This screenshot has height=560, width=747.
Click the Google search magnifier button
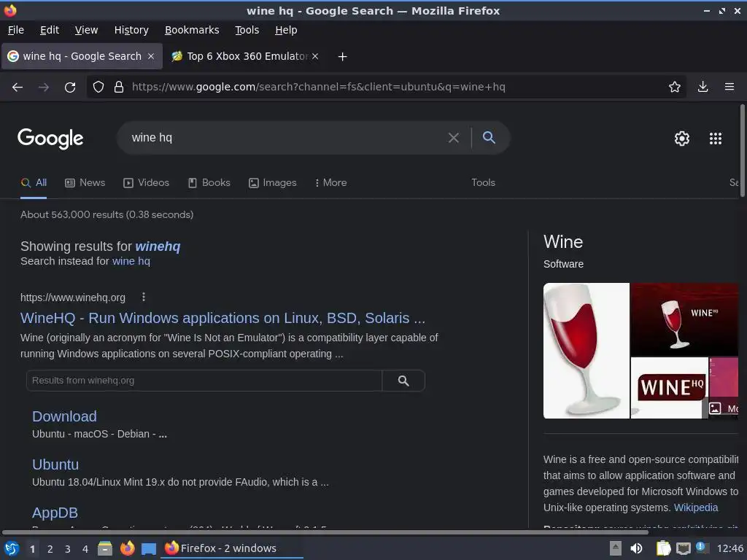click(x=489, y=138)
